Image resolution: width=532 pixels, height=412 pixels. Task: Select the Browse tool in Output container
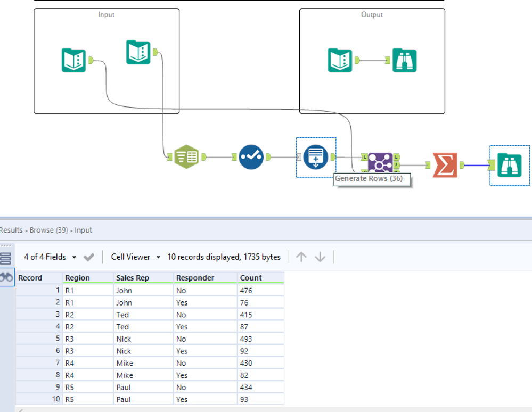404,60
